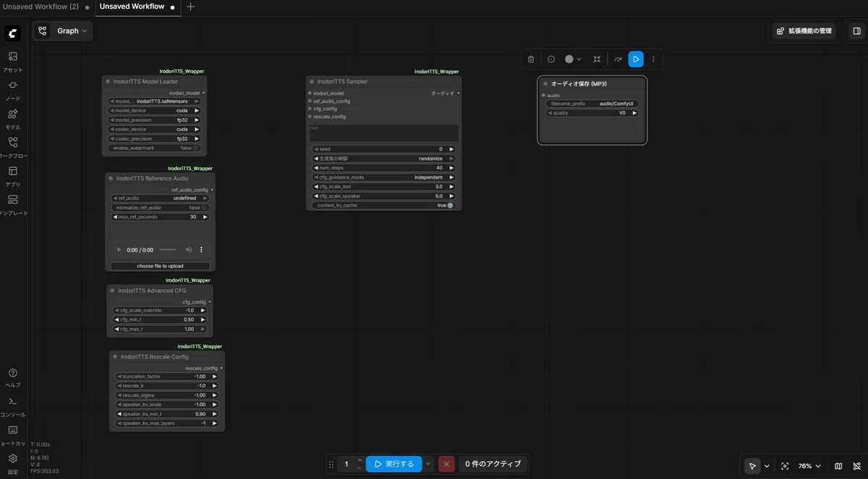Open the アプリ (Apps) sidebar panel
Image resolution: width=868 pixels, height=479 pixels.
(13, 176)
